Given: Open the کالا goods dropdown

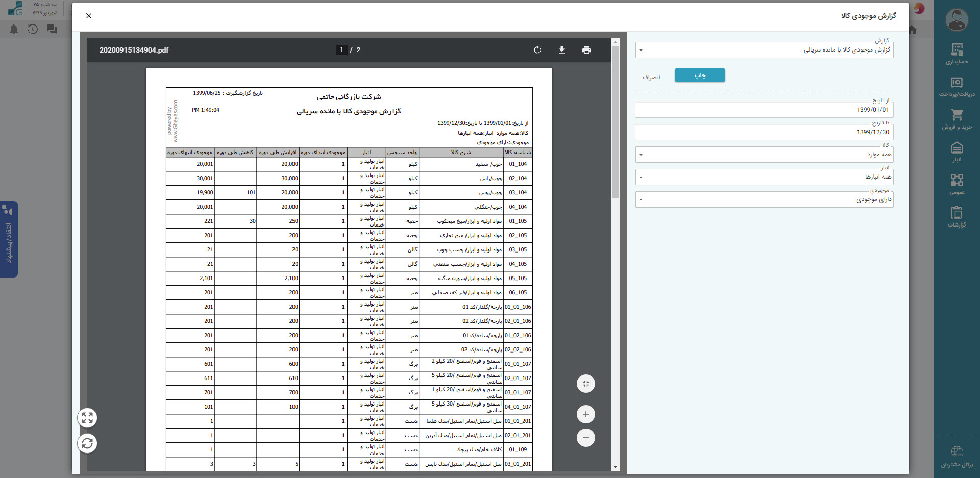Looking at the screenshot, I should pos(764,155).
